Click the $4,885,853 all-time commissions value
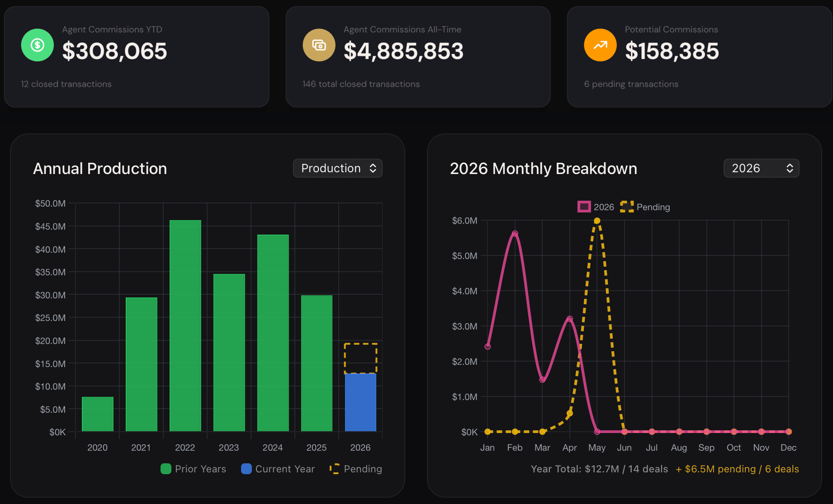 [x=403, y=51]
